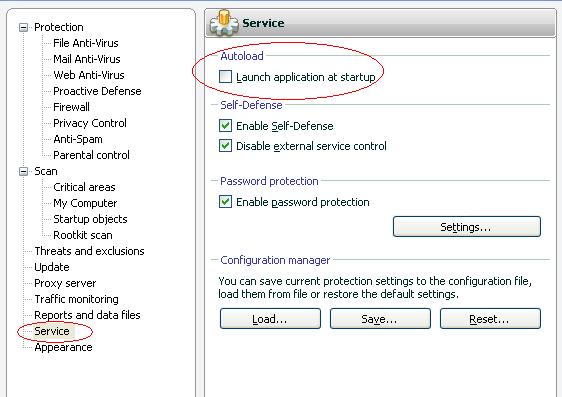
Task: Open Web Anti-Virus settings
Action: click(x=89, y=75)
